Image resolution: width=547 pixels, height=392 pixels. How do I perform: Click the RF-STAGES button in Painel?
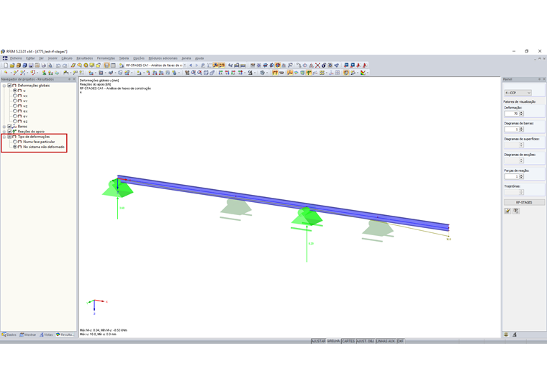tap(524, 202)
